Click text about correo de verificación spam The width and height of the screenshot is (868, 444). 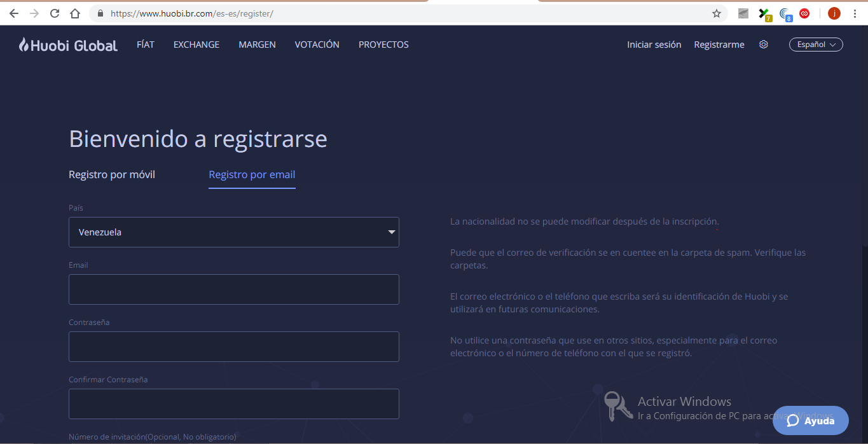pyautogui.click(x=628, y=259)
